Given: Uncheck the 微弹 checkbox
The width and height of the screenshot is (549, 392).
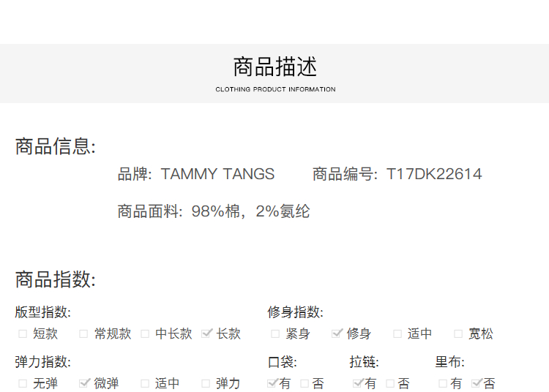Looking at the screenshot, I should click(83, 383).
